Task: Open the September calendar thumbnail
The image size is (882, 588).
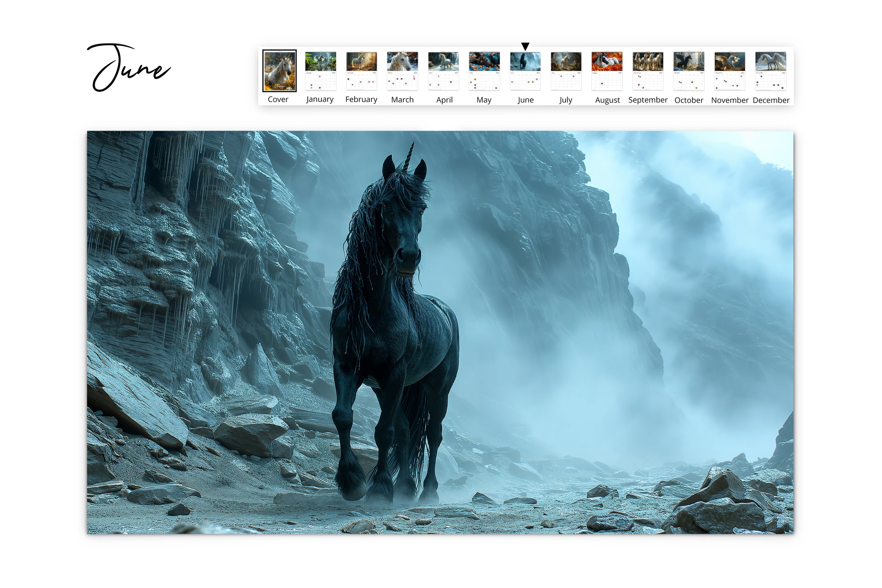Action: 648,71
